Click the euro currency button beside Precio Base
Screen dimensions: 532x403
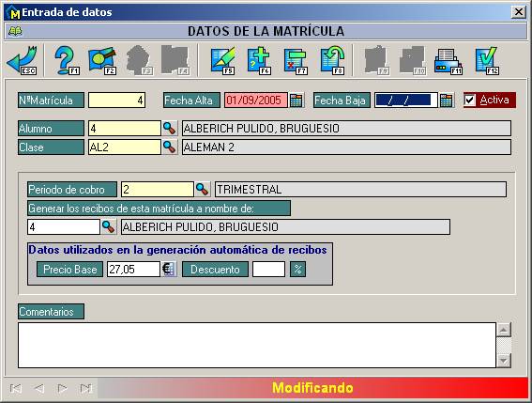pyautogui.click(x=169, y=269)
